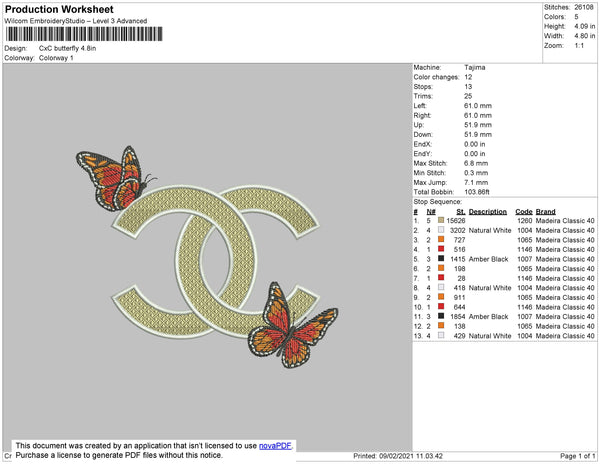Screen dimensions: 600x464
Task: Click the Machine value "Tajima"
Action: click(474, 67)
